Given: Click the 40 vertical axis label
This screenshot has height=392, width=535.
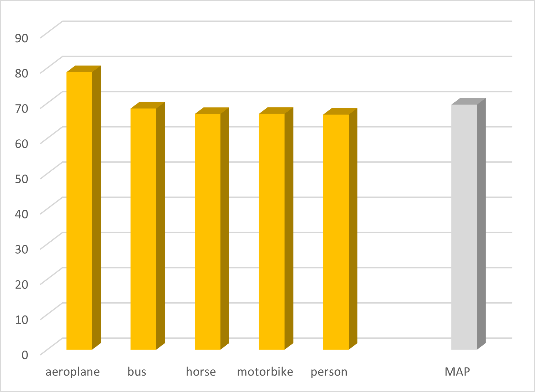Looking at the screenshot, I should click(22, 214).
